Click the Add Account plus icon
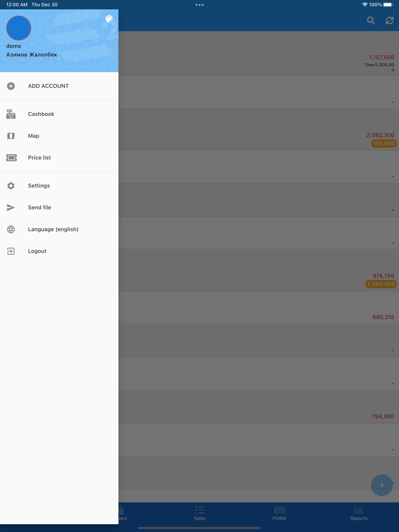Screen dimensions: 399x532 11,86
